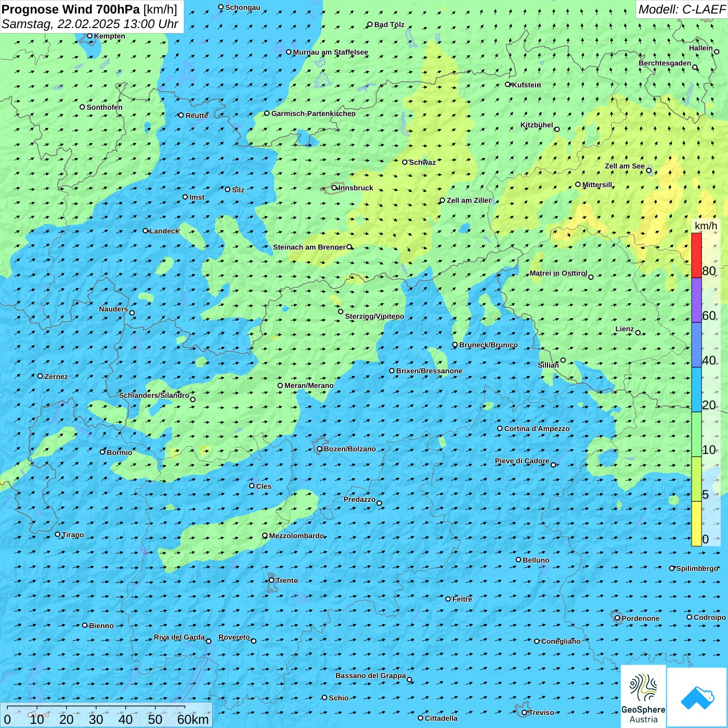
Task: Click the Tirano location dot
Action: point(58,534)
